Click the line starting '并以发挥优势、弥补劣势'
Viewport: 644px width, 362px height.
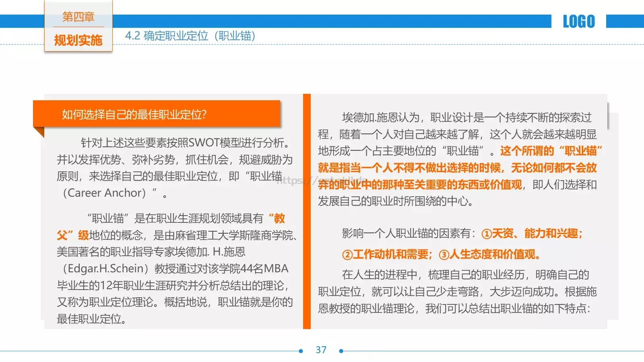[174, 159]
